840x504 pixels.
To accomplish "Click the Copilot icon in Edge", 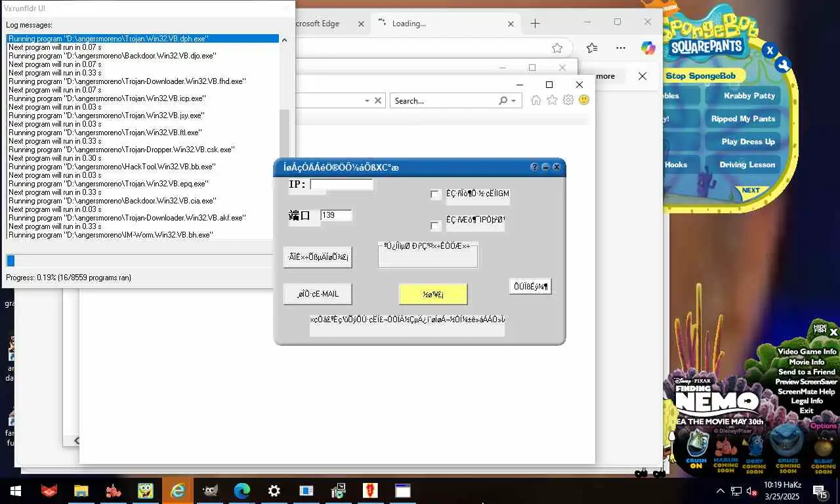I will pos(648,48).
